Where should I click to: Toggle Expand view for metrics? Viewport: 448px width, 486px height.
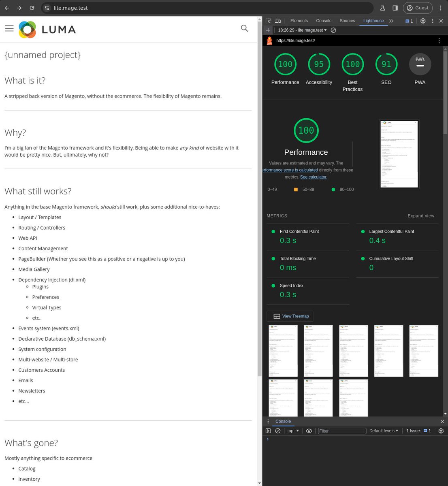pyautogui.click(x=421, y=216)
